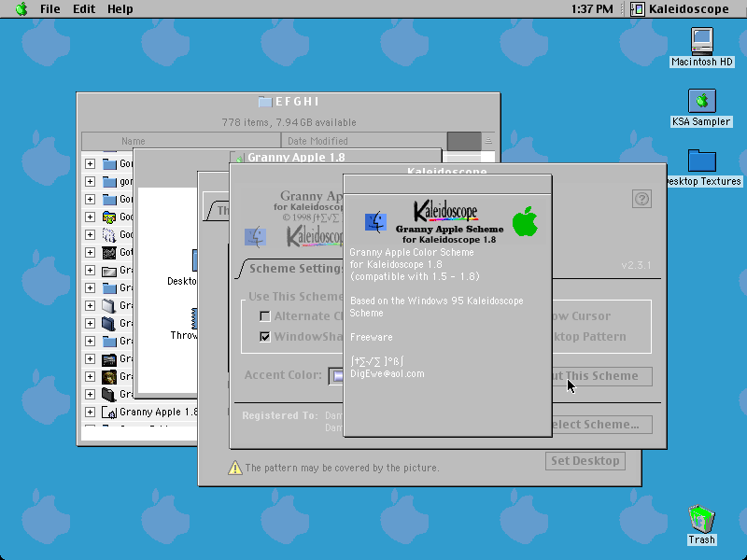Click the question mark help button in Kaleidoscope

click(x=641, y=199)
